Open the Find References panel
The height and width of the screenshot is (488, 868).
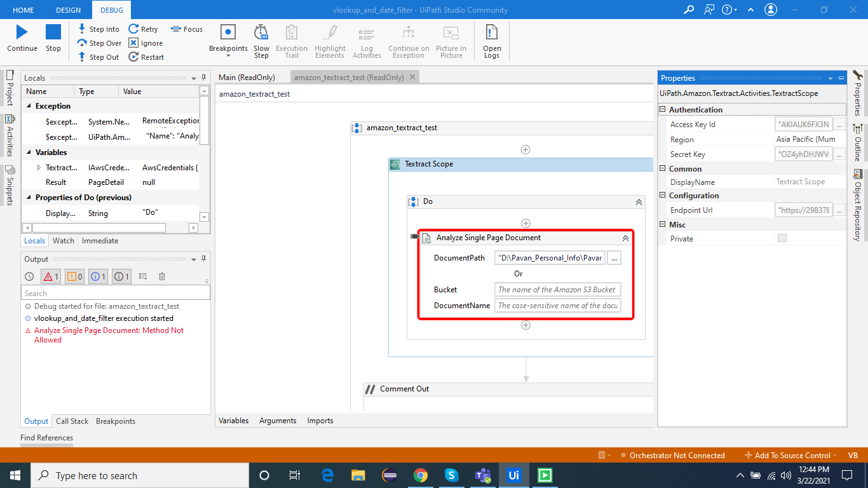point(46,438)
